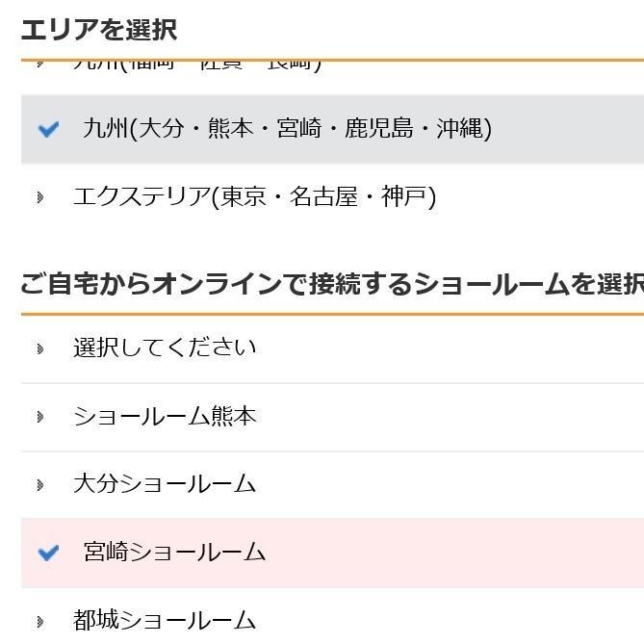Reset the showroom choice to 選択してください
Screen dimensions: 644x644
pos(165,348)
